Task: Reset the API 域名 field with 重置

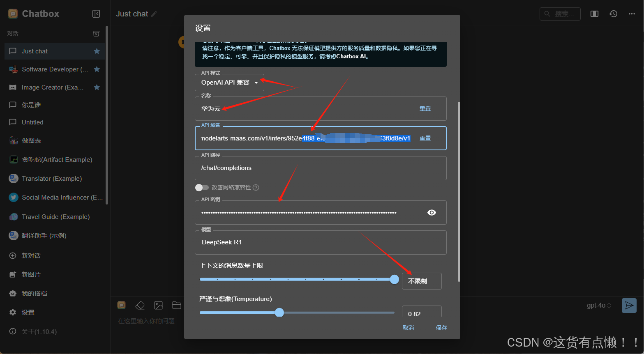Action: coord(425,138)
